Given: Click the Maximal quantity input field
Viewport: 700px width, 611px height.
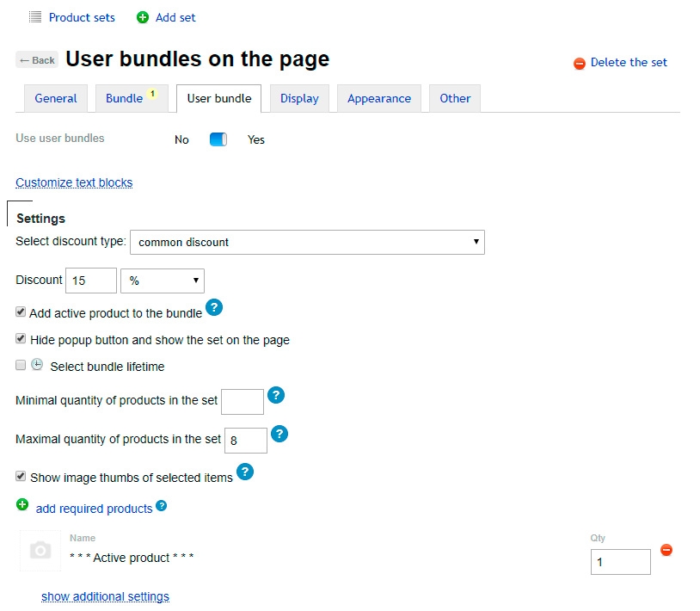Looking at the screenshot, I should point(245,441).
